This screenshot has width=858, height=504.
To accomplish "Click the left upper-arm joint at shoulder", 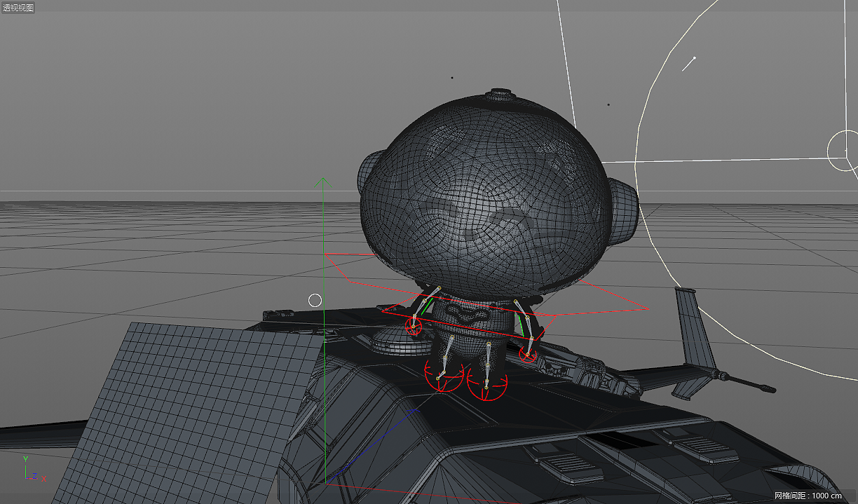I will click(x=438, y=288).
